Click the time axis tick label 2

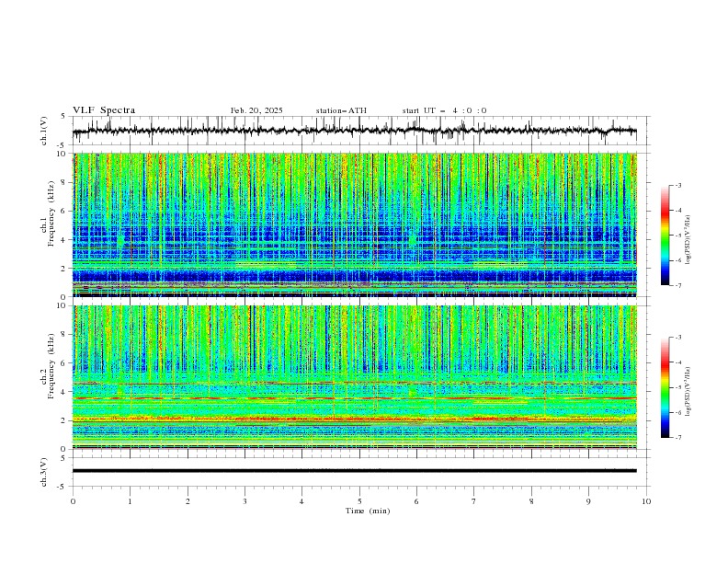click(x=188, y=501)
